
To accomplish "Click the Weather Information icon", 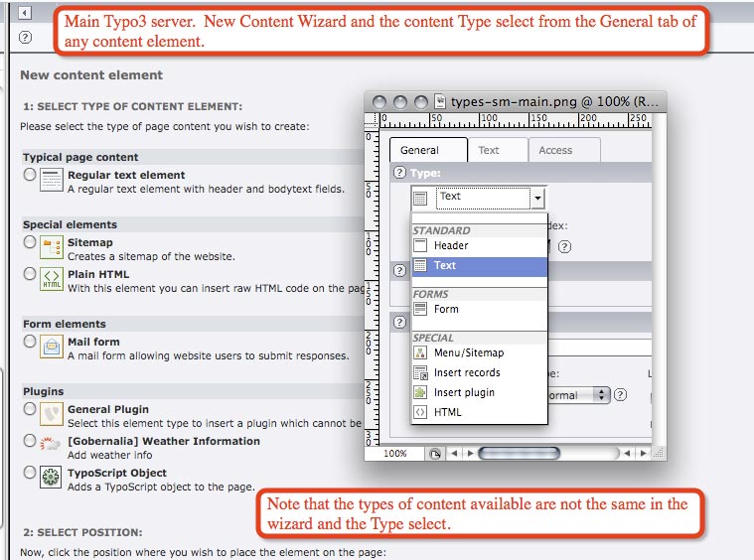I will point(52,446).
